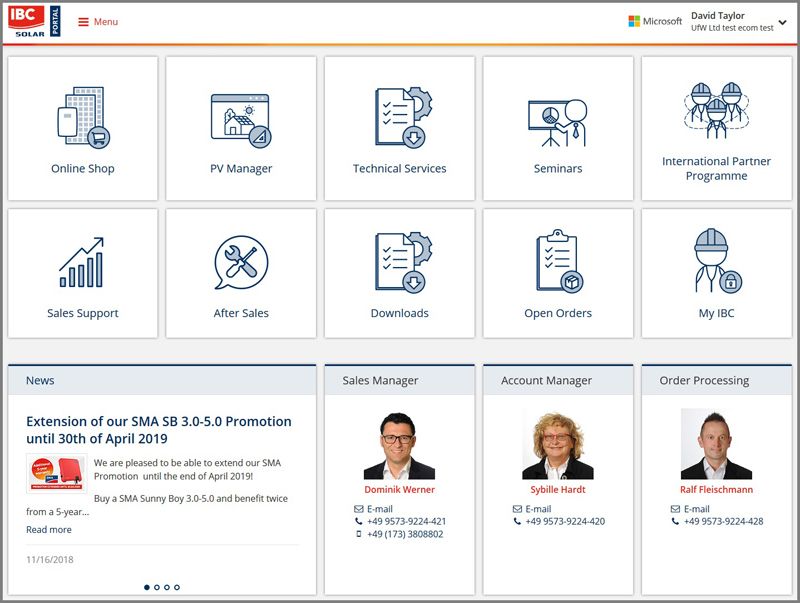Click E-mail link under Ralf Fleischmann

click(696, 509)
